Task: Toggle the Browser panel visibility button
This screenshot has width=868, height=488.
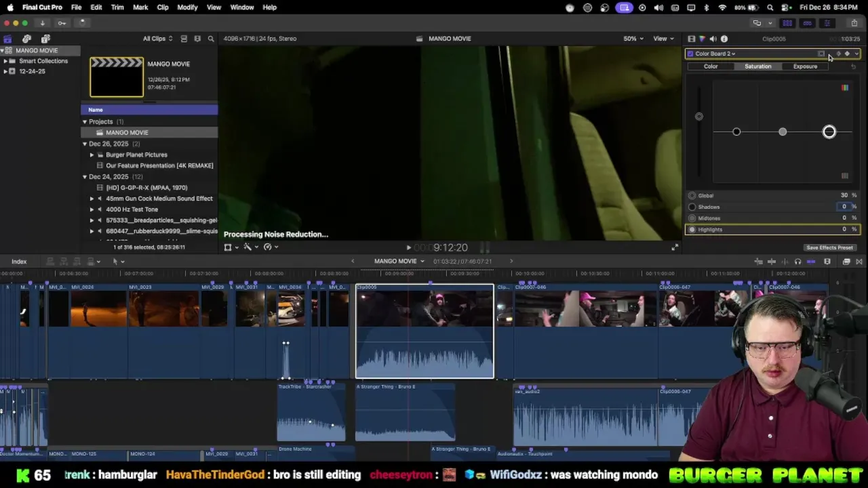Action: tap(787, 23)
